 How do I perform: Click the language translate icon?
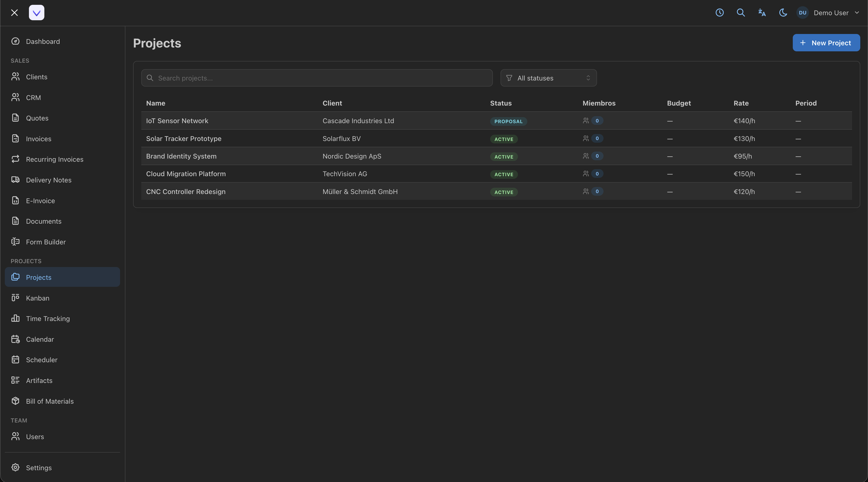762,13
